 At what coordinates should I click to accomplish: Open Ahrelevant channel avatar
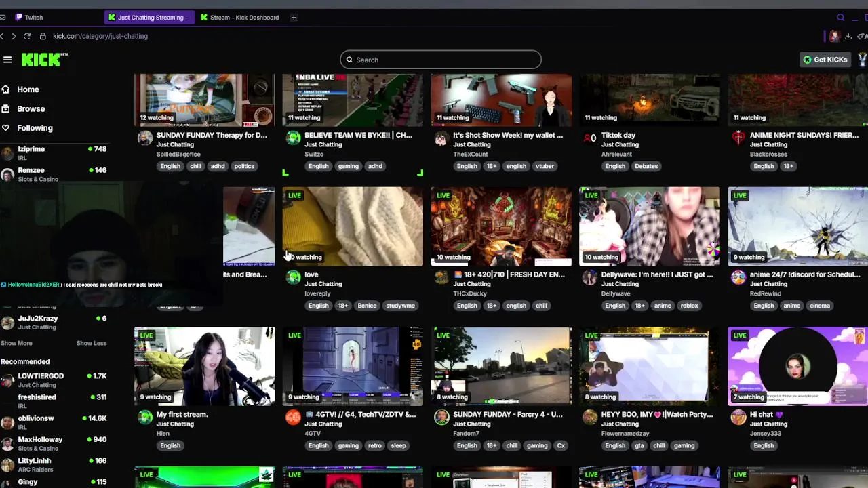pyautogui.click(x=590, y=139)
